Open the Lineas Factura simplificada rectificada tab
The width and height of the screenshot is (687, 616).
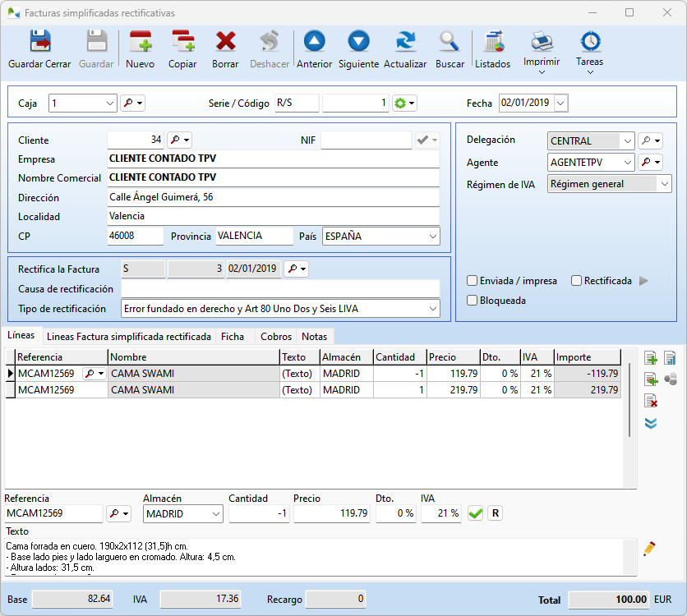tap(129, 337)
